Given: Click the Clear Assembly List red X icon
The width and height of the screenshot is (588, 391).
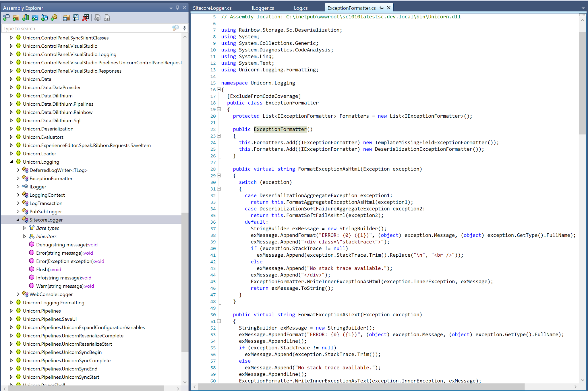Looking at the screenshot, I should [85, 18].
